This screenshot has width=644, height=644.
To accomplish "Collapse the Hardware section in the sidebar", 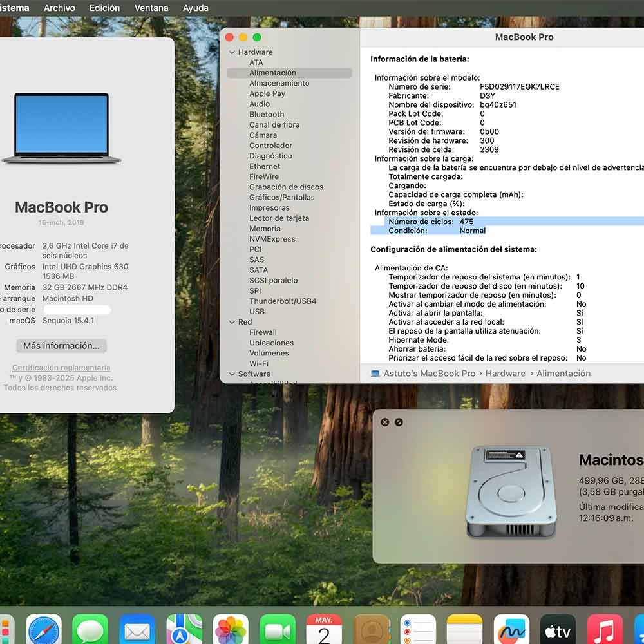I will 232,52.
